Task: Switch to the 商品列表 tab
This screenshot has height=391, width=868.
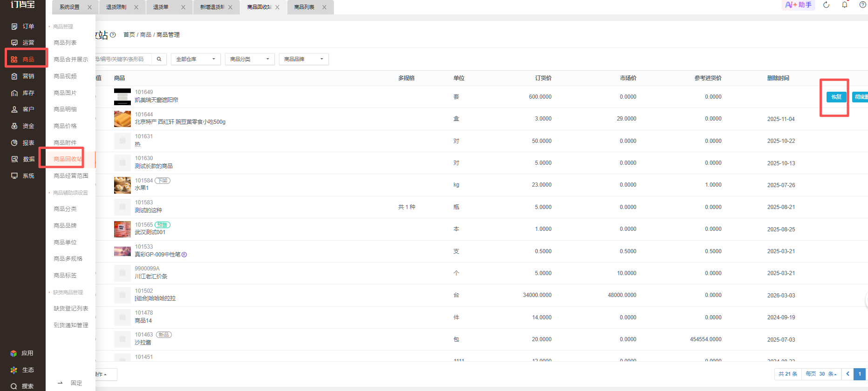Action: (305, 7)
